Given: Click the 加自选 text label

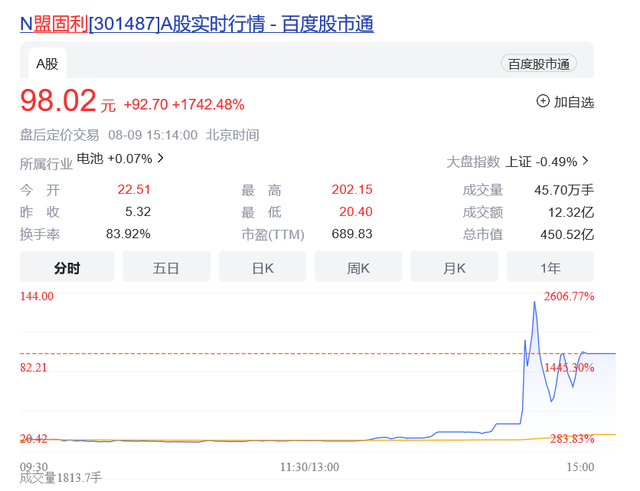Looking at the screenshot, I should 573,102.
